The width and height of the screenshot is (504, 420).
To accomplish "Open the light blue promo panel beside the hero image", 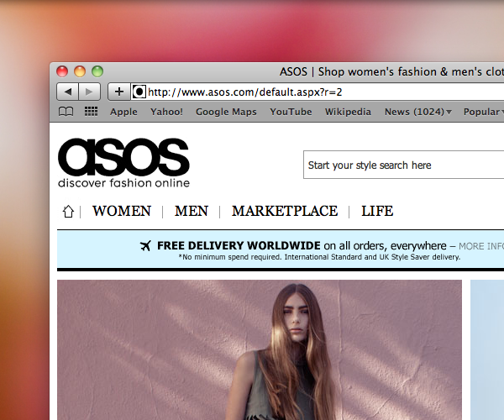I will (x=487, y=349).
